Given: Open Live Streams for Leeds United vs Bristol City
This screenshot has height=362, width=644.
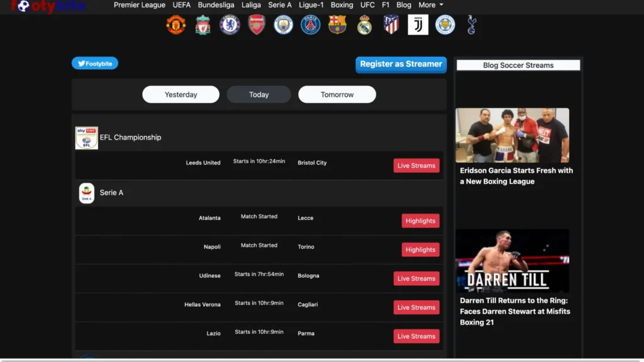Looking at the screenshot, I should (x=416, y=165).
